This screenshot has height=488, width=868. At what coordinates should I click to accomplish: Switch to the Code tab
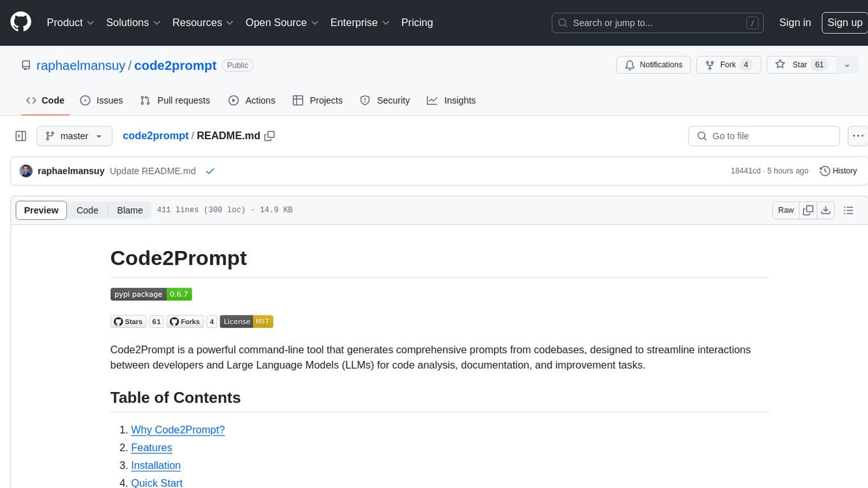pos(45,100)
